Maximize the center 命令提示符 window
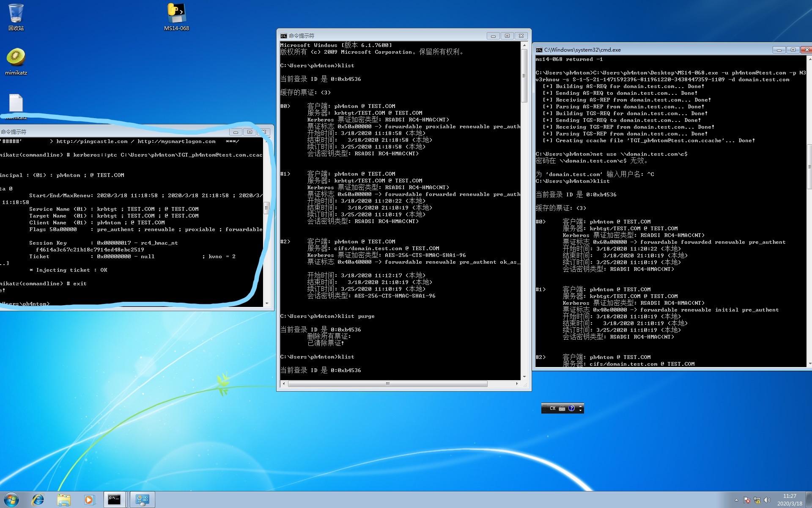The height and width of the screenshot is (508, 812). tap(507, 36)
